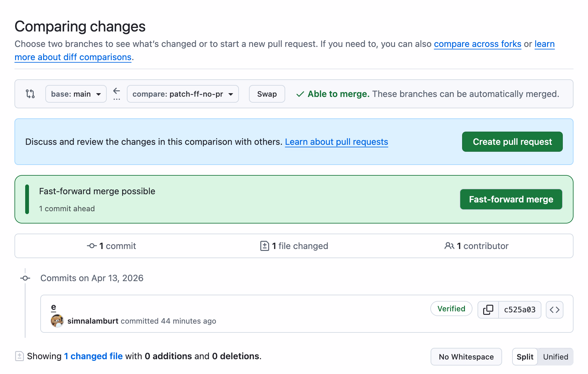Show the 1 contributor section
This screenshot has height=374, width=588.
click(x=476, y=246)
